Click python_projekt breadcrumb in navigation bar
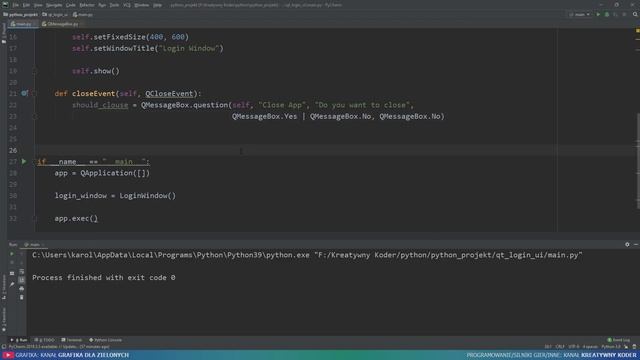The image size is (640, 360). (20, 15)
